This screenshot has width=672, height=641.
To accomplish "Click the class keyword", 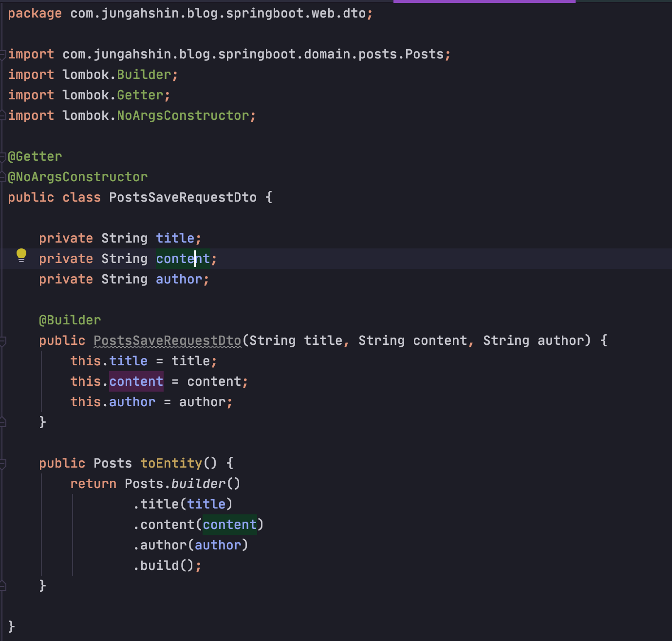I will tap(81, 197).
